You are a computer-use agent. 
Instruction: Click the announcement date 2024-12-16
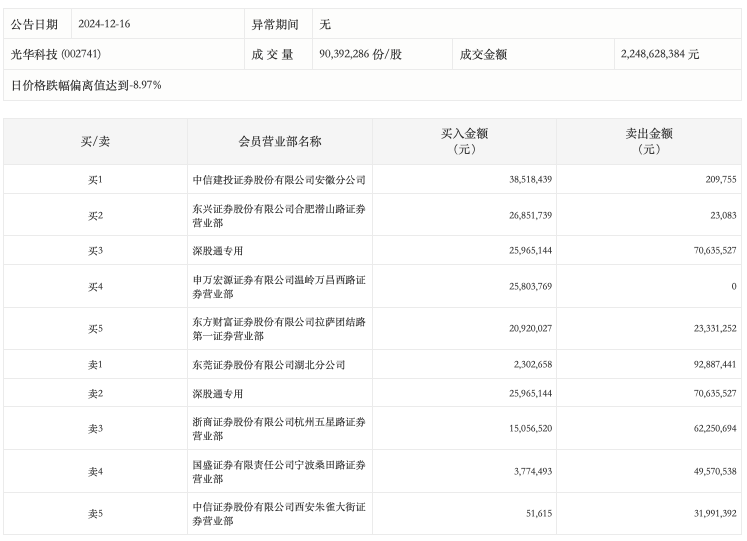(106, 24)
